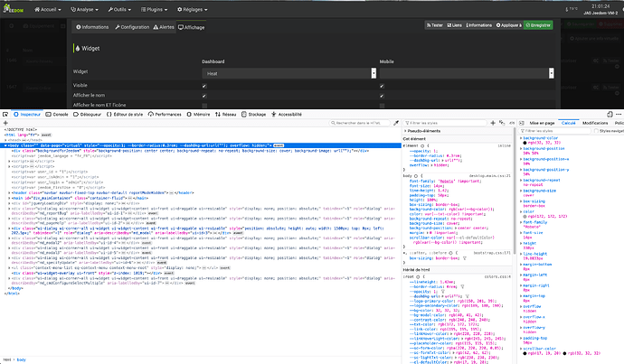This screenshot has height=364, width=624.
Task: Click the .cls toggle classes button
Action: (512, 123)
